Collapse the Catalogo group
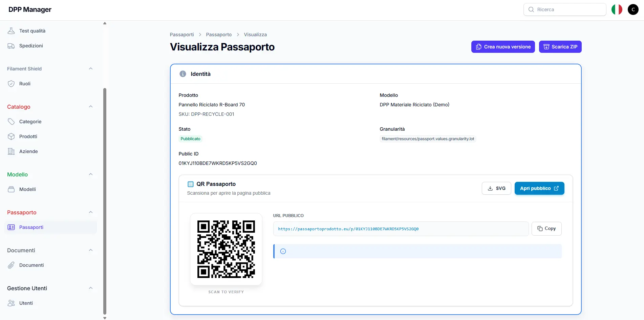This screenshot has height=320, width=644. (91, 107)
